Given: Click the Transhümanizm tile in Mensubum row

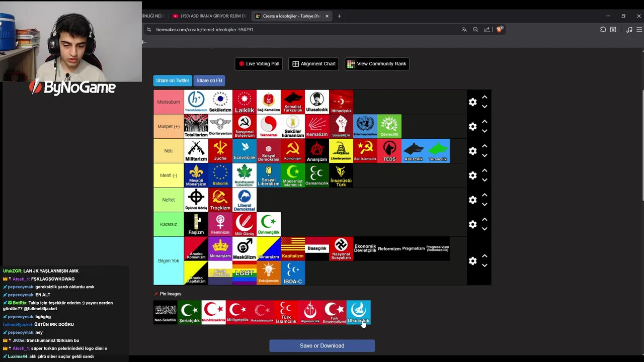Looking at the screenshot, I should (196, 102).
